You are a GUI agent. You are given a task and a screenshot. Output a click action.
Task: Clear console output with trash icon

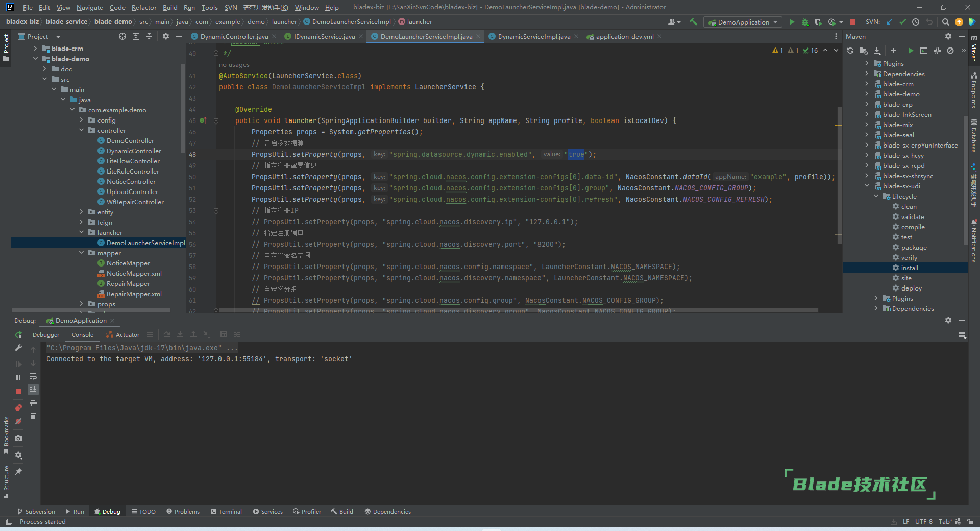[33, 416]
